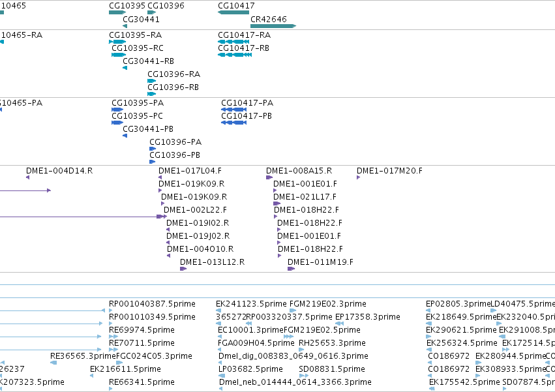Viewport: 555px width, 392px height.
Task: Select the CG30441 gene label
Action: coord(142,19)
